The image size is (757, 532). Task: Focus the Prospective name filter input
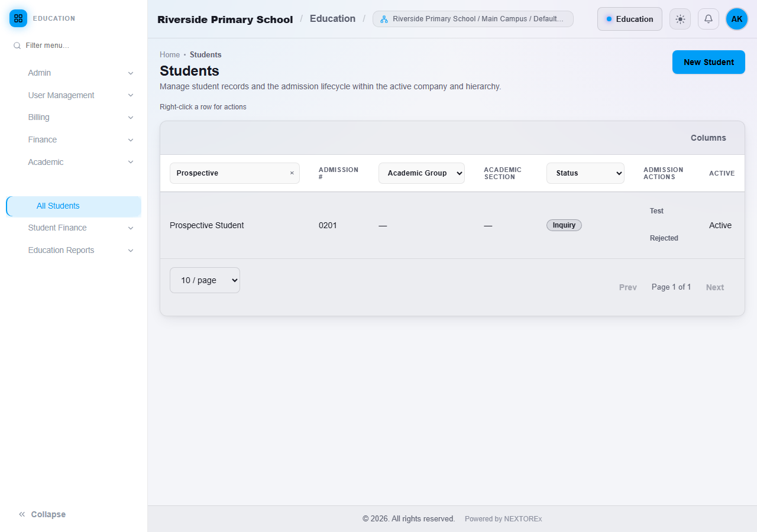(x=235, y=173)
